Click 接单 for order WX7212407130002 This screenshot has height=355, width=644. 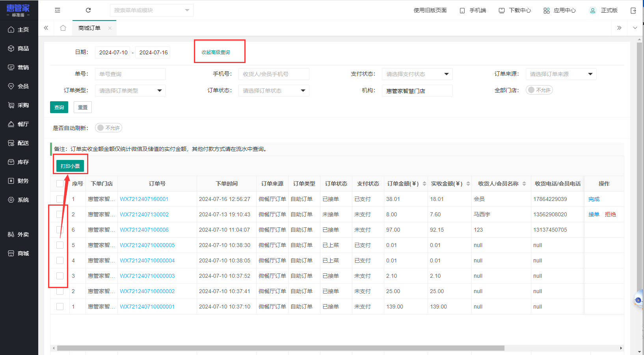click(x=594, y=214)
